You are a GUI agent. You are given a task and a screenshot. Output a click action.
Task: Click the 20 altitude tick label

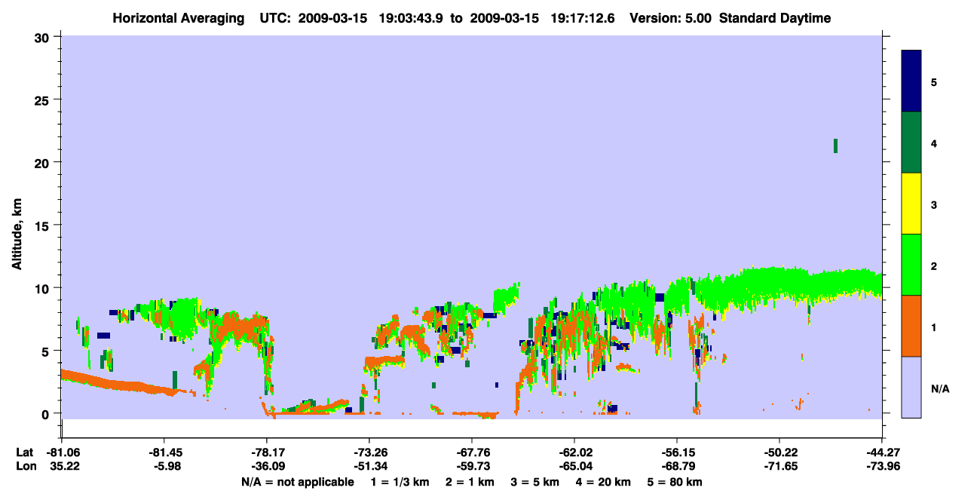[44, 162]
